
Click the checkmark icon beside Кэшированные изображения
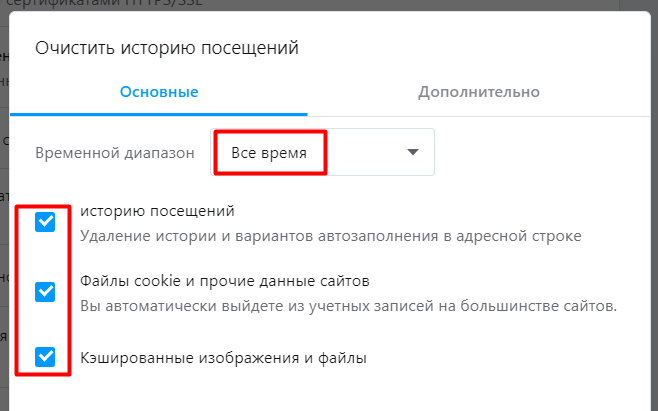point(45,356)
